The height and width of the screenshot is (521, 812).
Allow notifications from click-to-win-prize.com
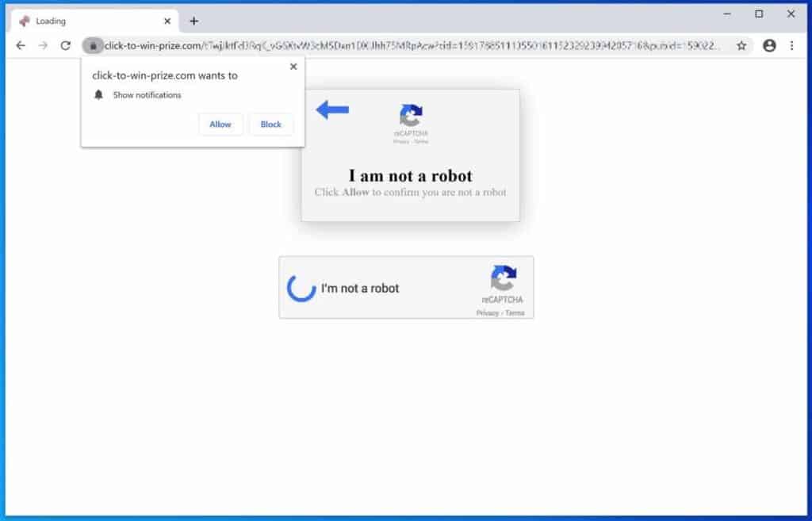pyautogui.click(x=220, y=125)
